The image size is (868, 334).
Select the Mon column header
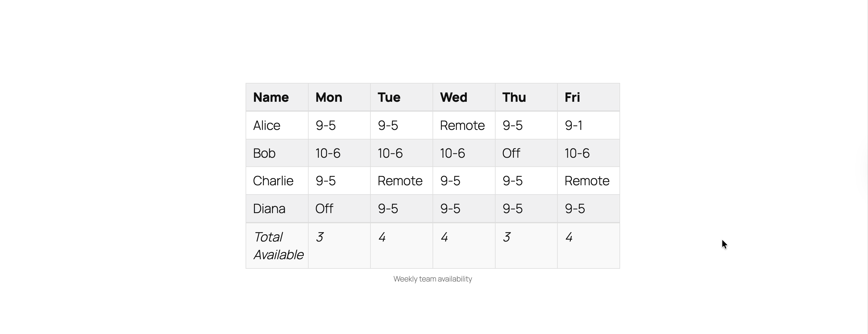coord(339,97)
